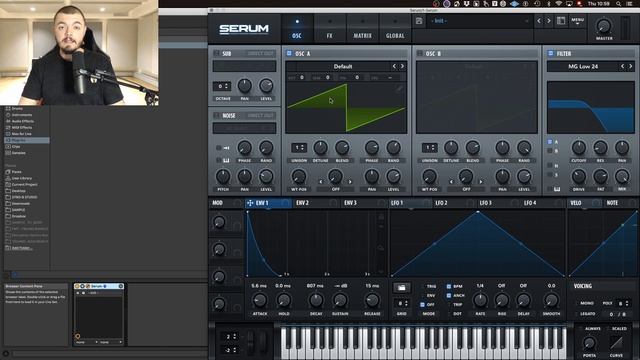Viewport: 640px width, 360px height.
Task: Click the portamento CURVE display
Action: click(x=616, y=342)
